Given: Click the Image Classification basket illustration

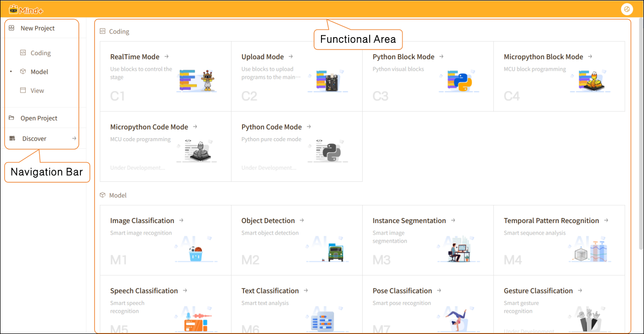Looking at the screenshot, I should click(x=196, y=253).
